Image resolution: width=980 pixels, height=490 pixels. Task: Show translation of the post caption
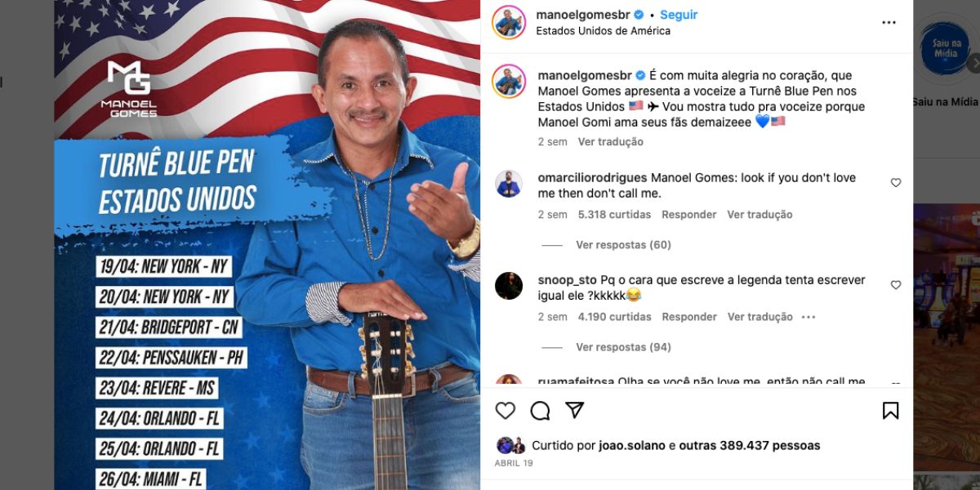[611, 142]
